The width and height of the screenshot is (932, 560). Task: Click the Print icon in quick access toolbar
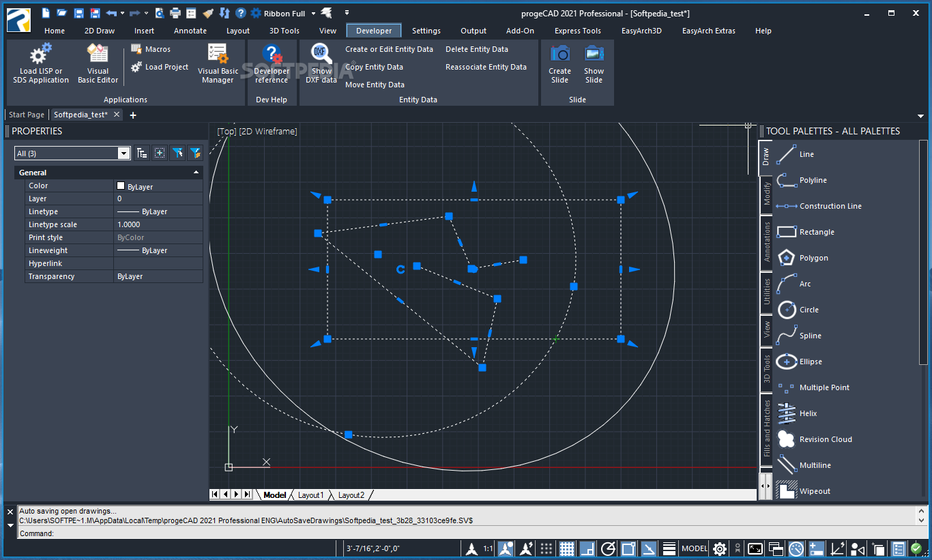click(175, 13)
